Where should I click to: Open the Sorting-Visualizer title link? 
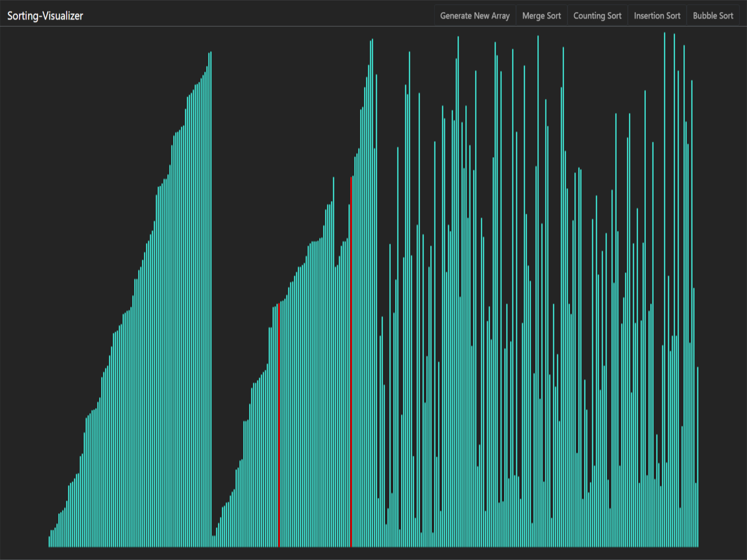[45, 16]
